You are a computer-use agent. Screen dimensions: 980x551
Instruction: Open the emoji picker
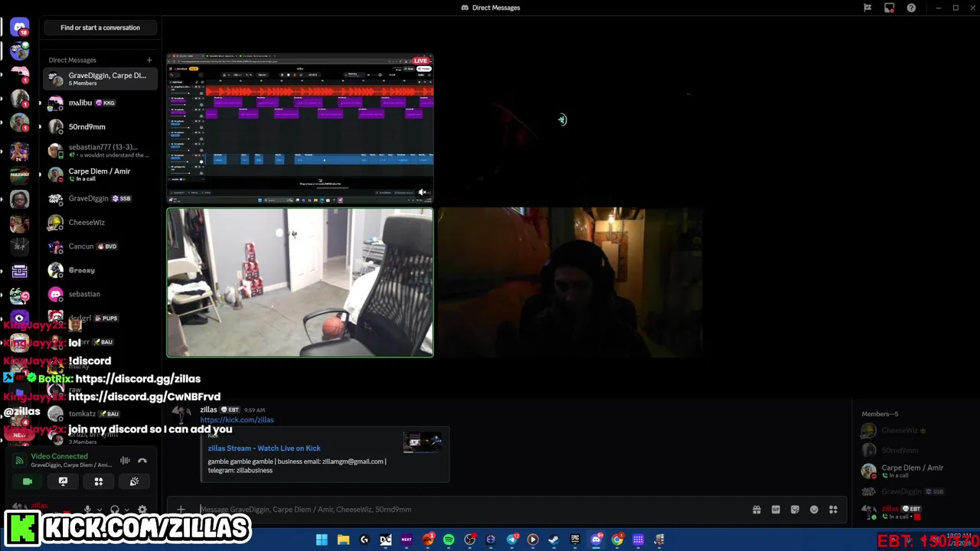tap(814, 510)
